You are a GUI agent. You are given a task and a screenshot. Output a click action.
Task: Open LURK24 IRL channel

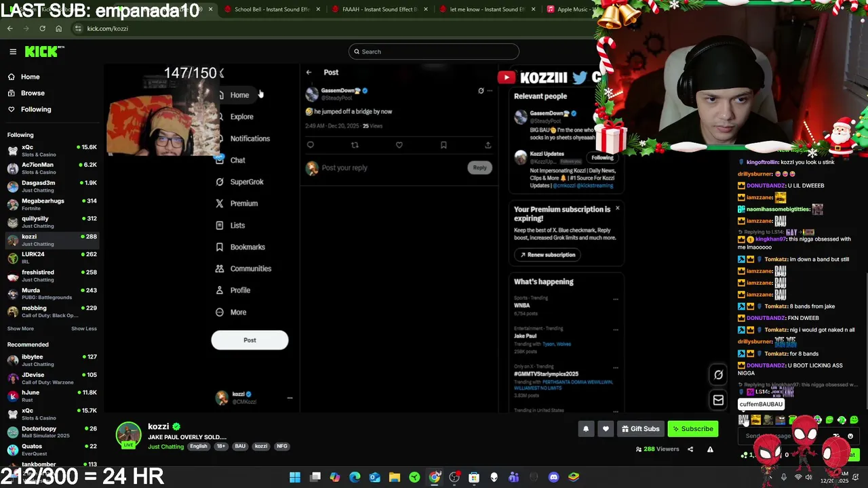click(52, 258)
